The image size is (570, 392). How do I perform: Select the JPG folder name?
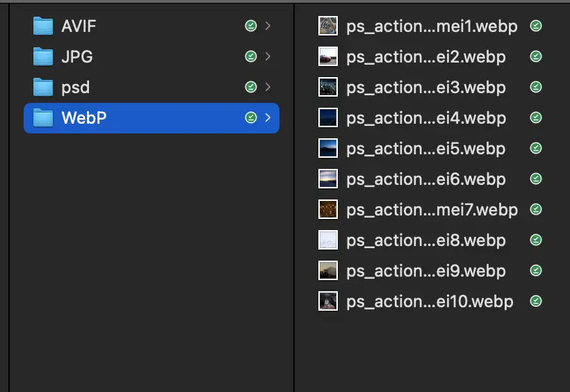point(76,57)
